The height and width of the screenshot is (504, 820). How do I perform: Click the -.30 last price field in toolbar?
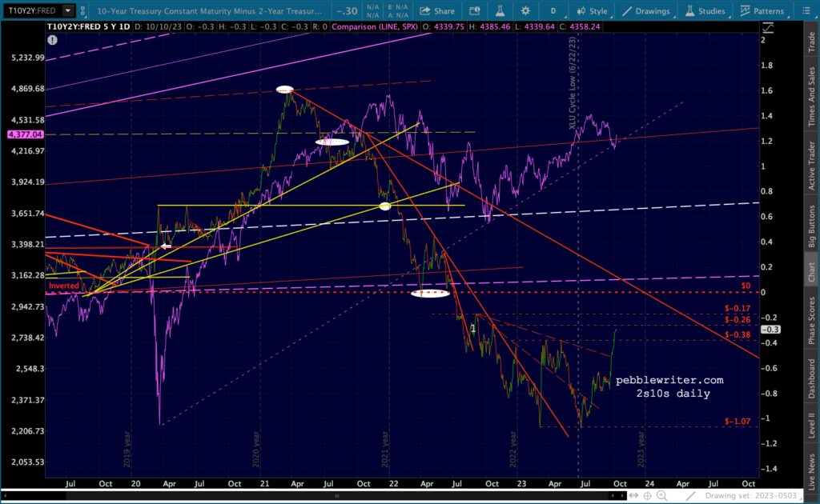347,11
